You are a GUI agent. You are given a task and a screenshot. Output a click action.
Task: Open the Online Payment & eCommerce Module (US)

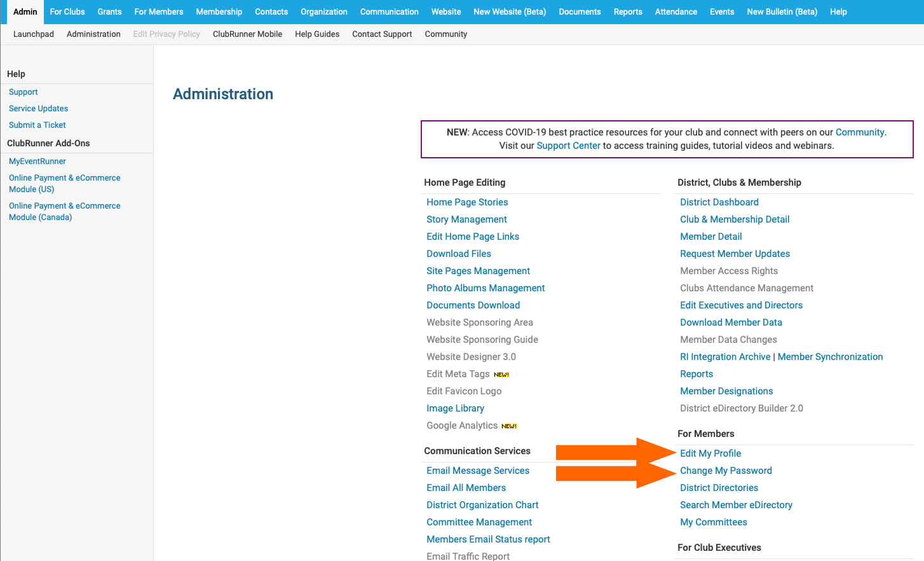click(64, 183)
